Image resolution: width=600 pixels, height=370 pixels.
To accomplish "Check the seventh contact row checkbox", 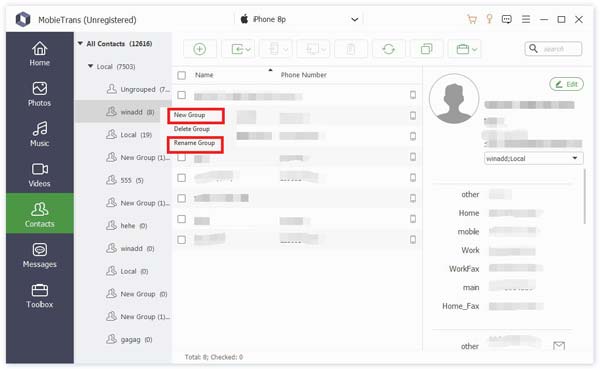I will (182, 219).
